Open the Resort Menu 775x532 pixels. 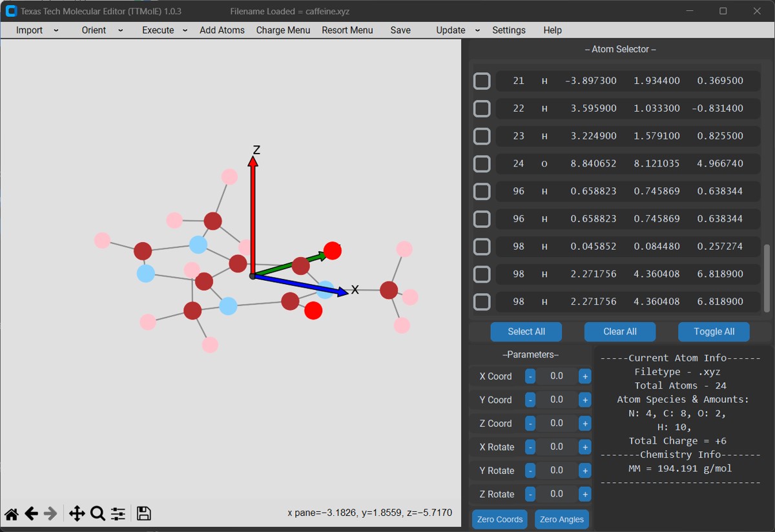(x=347, y=30)
